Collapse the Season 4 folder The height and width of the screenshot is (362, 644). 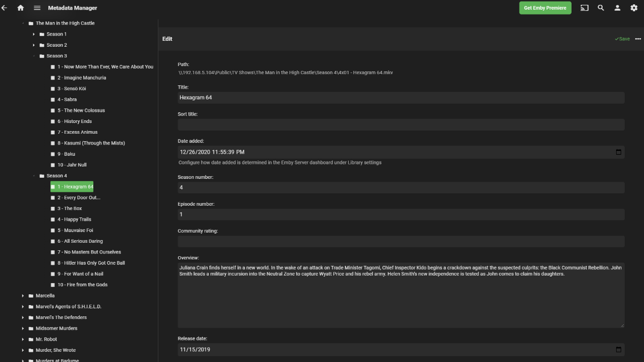[x=34, y=176]
